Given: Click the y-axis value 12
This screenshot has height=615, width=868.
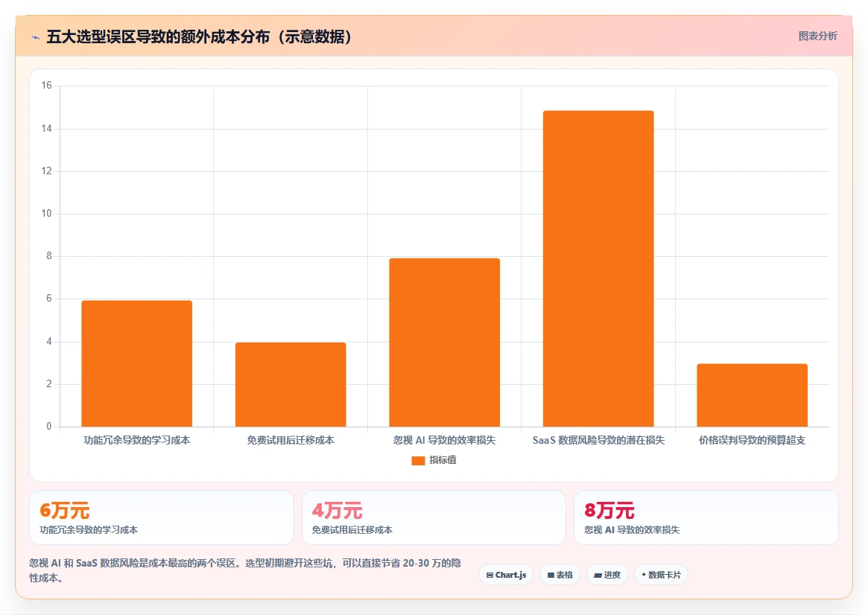Looking at the screenshot, I should pos(46,171).
